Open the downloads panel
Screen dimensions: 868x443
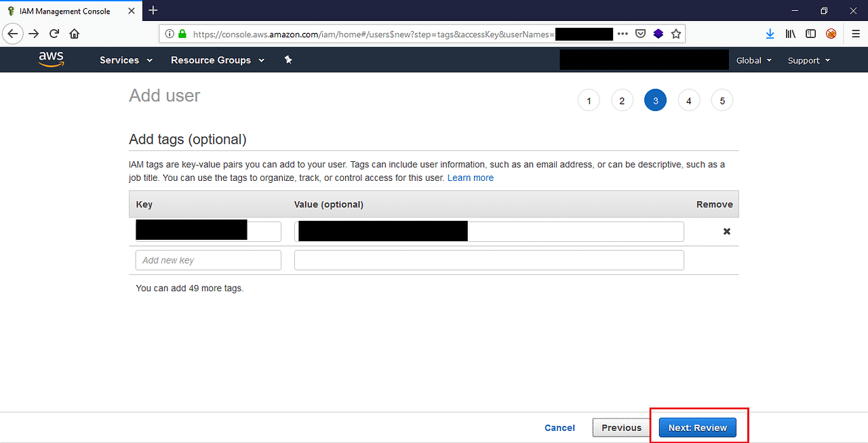click(770, 33)
